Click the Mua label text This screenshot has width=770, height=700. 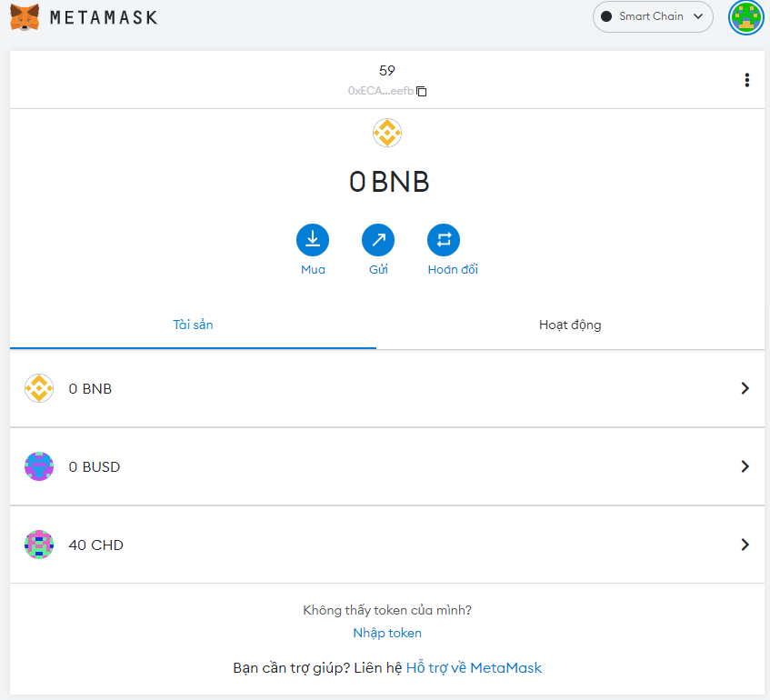click(x=313, y=269)
